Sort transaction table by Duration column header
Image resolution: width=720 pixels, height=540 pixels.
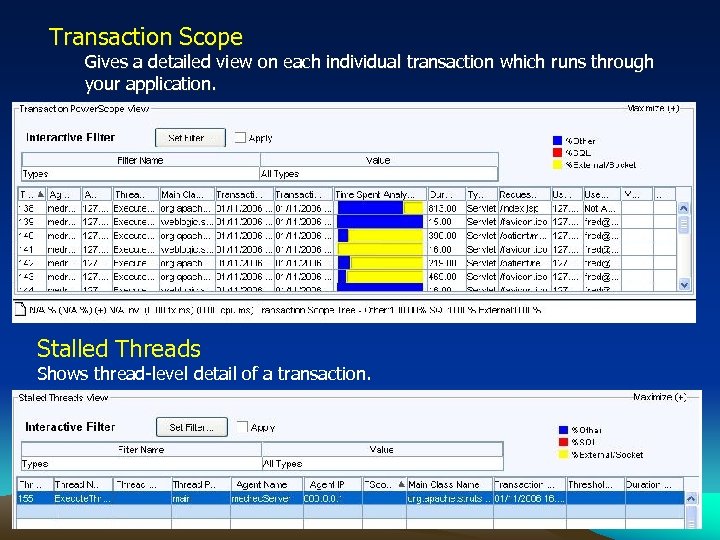[446, 194]
